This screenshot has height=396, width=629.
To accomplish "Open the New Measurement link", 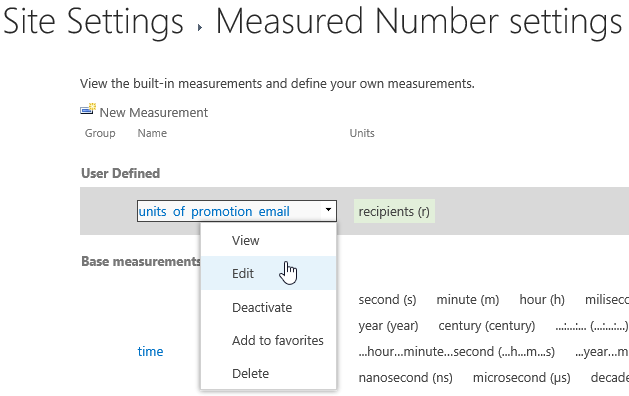I will click(154, 113).
